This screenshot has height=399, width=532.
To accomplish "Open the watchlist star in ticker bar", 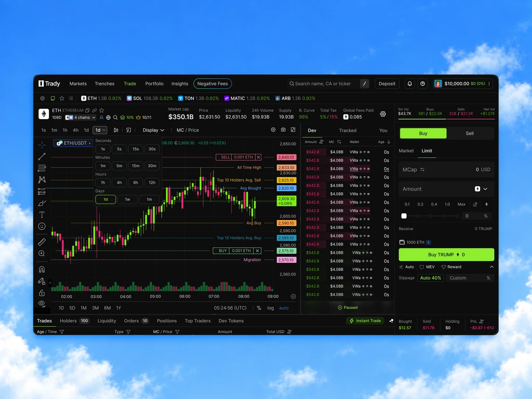I will click(x=62, y=98).
